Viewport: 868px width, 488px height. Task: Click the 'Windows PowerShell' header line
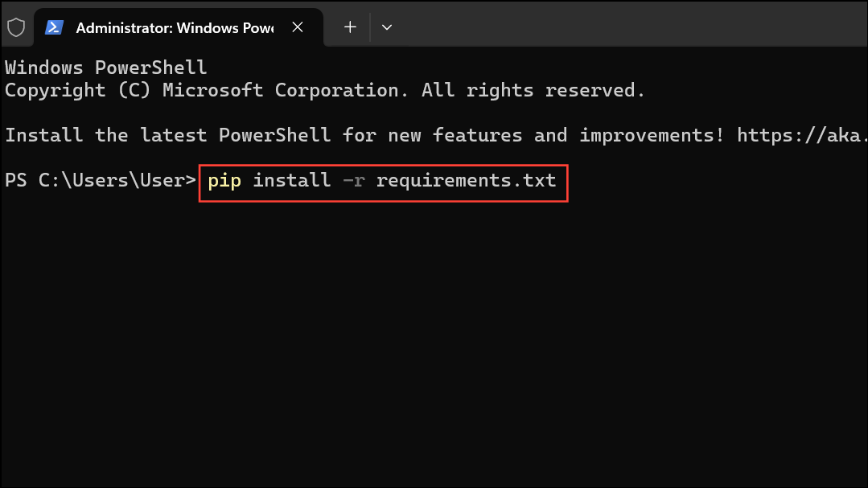(x=105, y=68)
